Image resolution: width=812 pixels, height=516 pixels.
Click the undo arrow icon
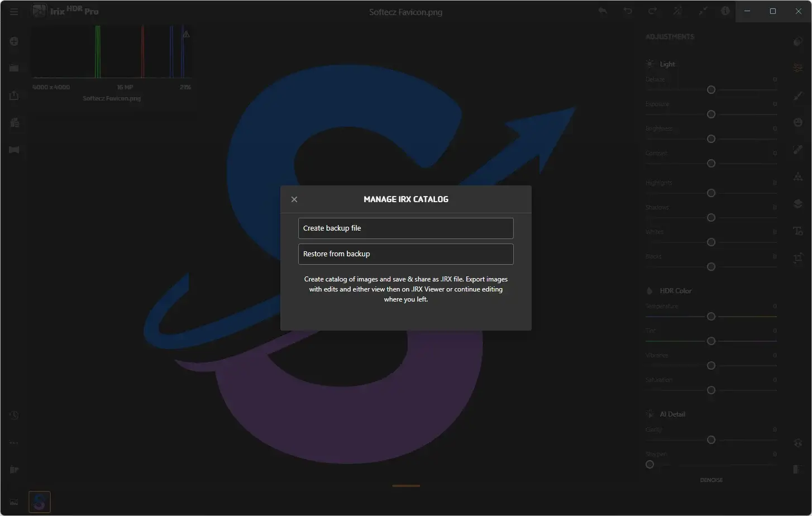click(x=628, y=11)
